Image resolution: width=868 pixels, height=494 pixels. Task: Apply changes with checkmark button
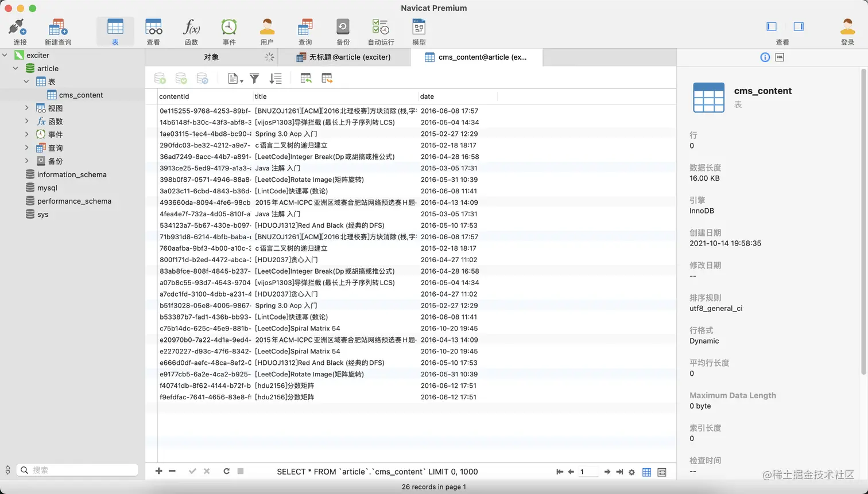click(x=192, y=471)
